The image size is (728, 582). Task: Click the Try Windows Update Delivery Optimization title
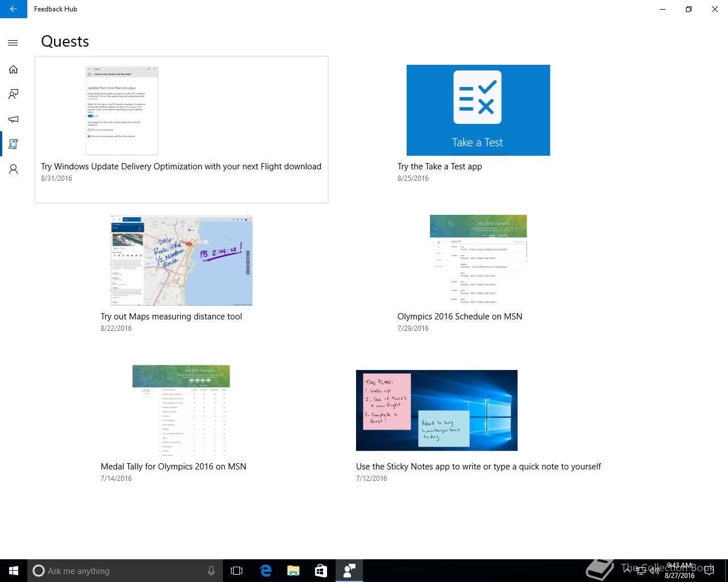(181, 167)
